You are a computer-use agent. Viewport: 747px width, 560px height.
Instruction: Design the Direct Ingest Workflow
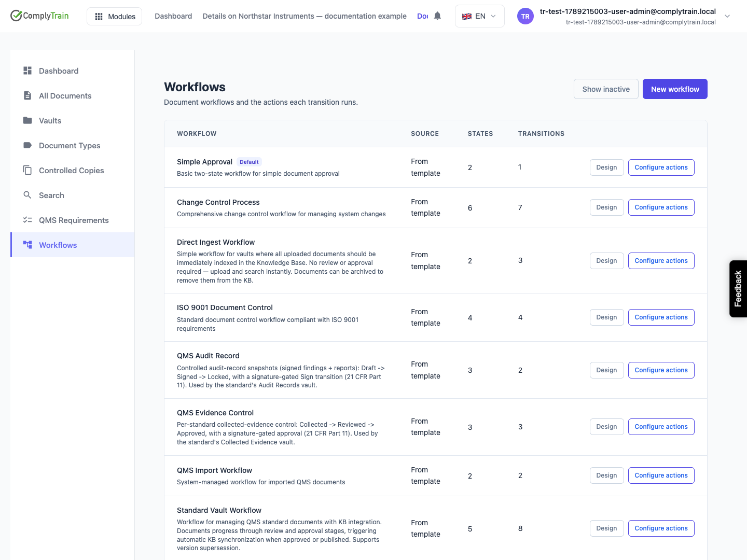click(x=606, y=261)
